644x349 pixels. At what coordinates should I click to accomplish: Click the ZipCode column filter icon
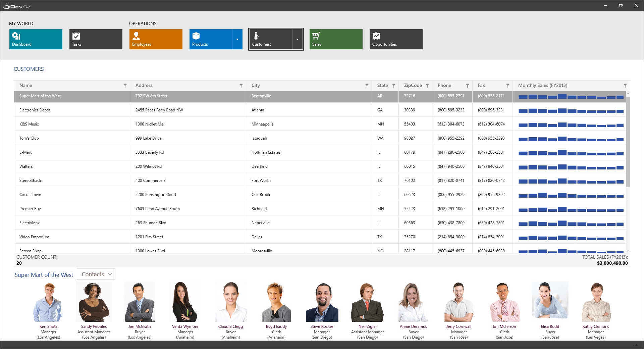(x=427, y=86)
